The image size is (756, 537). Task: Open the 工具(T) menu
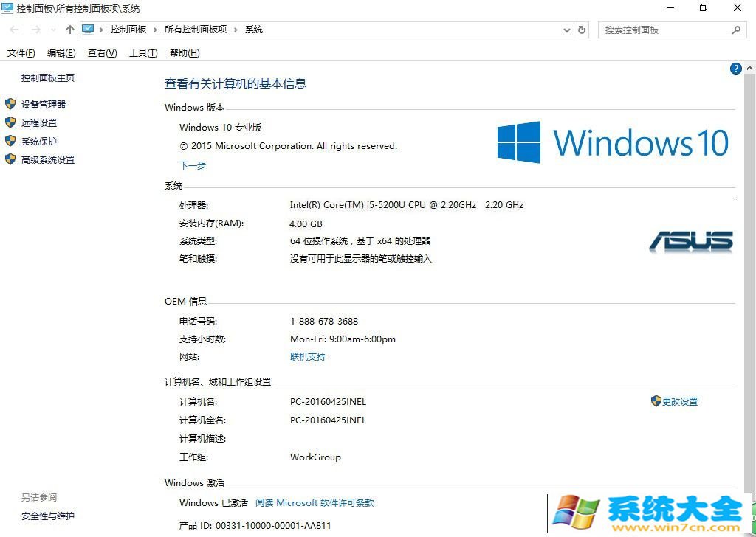tap(143, 53)
